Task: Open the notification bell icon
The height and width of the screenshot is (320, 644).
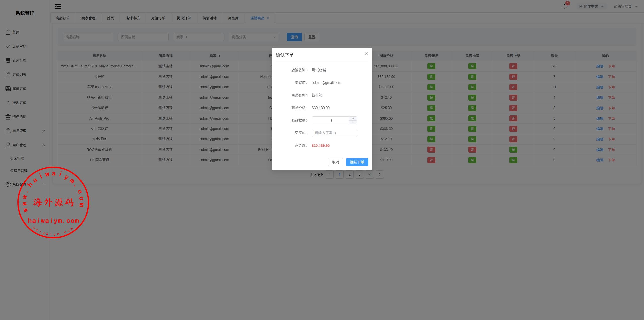Action: tap(564, 6)
